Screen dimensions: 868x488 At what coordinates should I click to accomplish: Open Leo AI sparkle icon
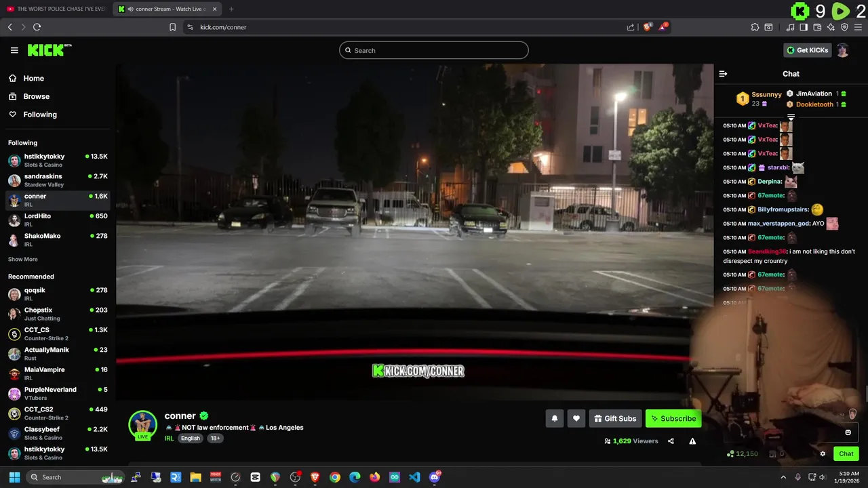[831, 27]
